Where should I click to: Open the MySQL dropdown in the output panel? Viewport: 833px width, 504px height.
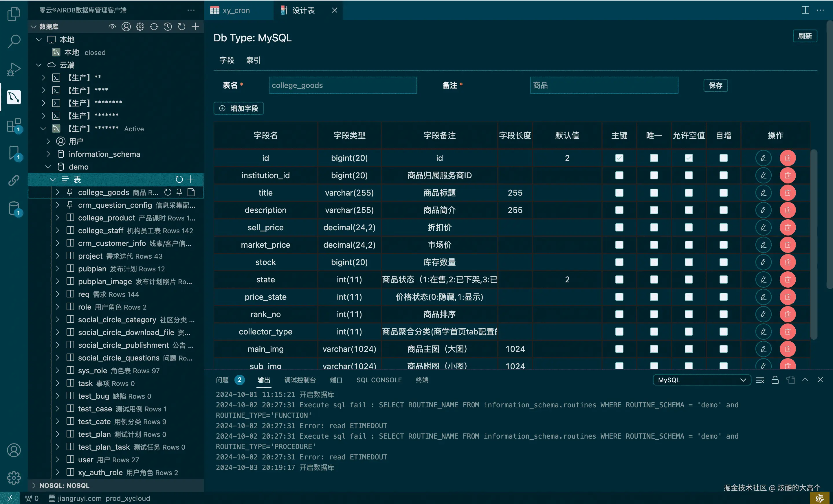702,380
